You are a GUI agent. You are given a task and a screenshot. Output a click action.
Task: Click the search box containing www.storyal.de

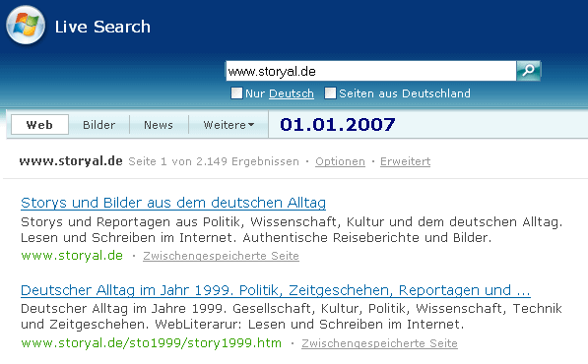coord(371,71)
